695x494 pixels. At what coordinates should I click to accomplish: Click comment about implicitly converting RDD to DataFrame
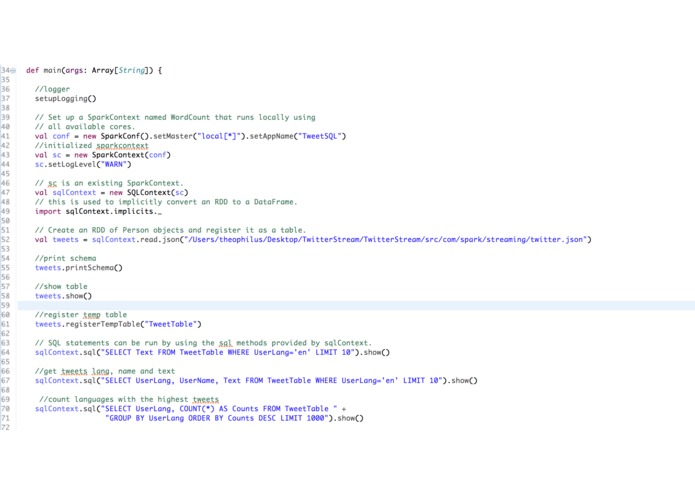(x=166, y=202)
